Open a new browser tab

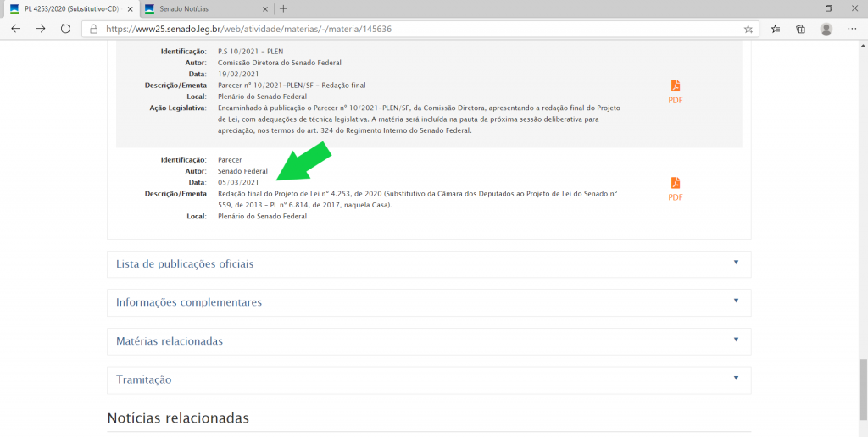(x=283, y=8)
